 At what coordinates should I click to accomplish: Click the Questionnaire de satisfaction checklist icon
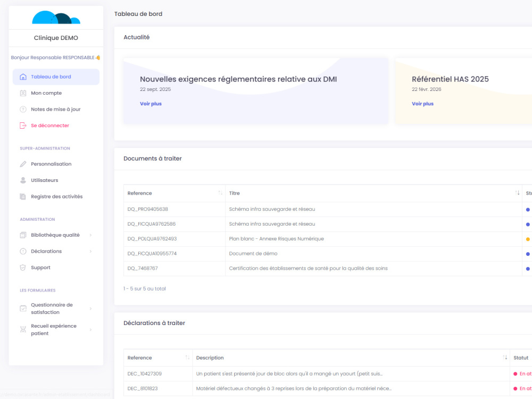point(23,309)
